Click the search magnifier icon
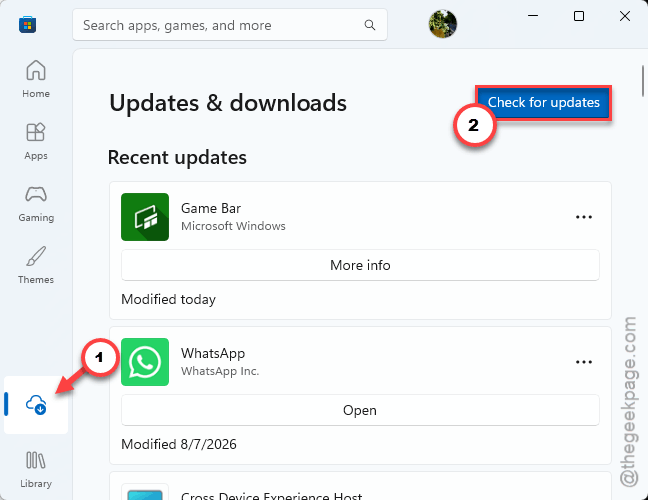This screenshot has width=648, height=500. click(x=370, y=25)
